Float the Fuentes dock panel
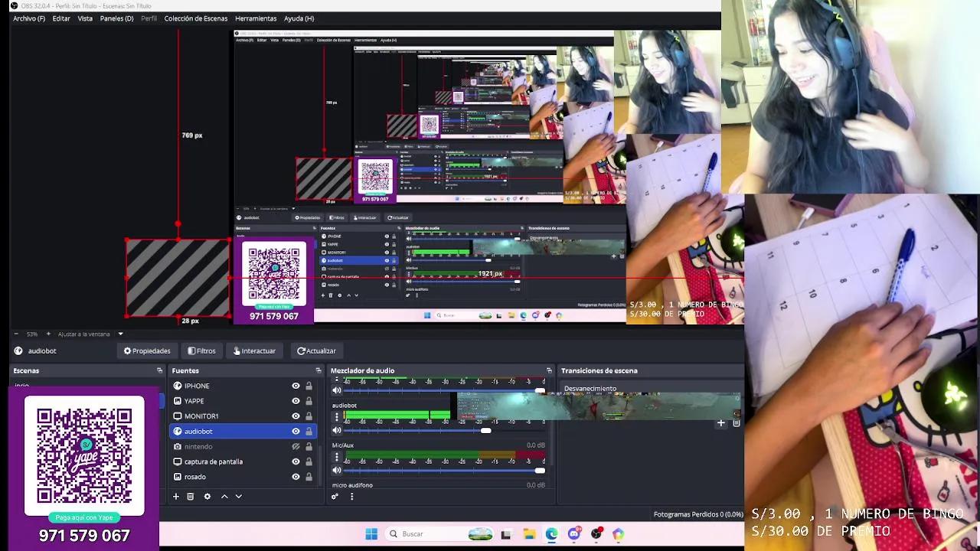Viewport: 980px width, 551px height. 318,370
